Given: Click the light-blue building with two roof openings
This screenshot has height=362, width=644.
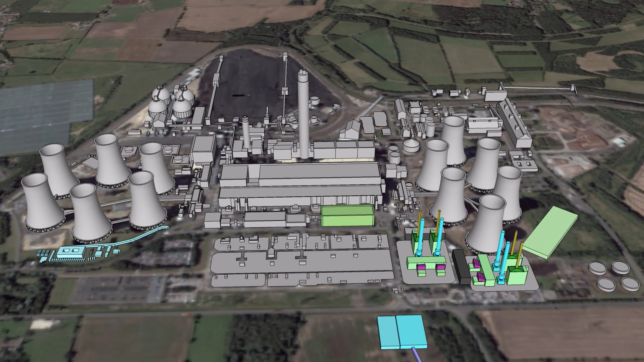Looking at the screenshot, I should pyautogui.click(x=71, y=252).
